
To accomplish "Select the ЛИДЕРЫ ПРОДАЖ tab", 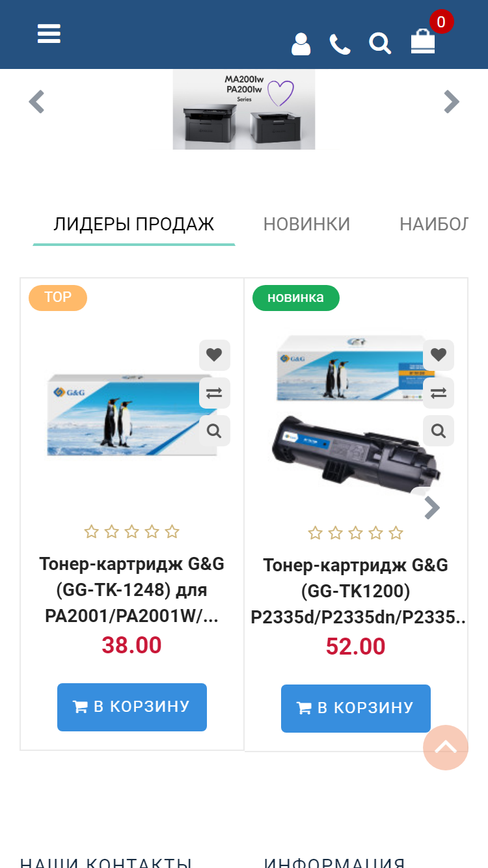I will tap(134, 224).
